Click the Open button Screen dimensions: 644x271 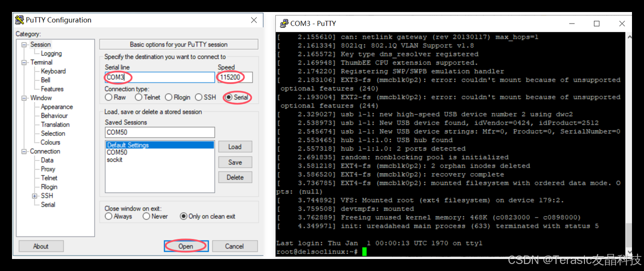[x=186, y=246]
